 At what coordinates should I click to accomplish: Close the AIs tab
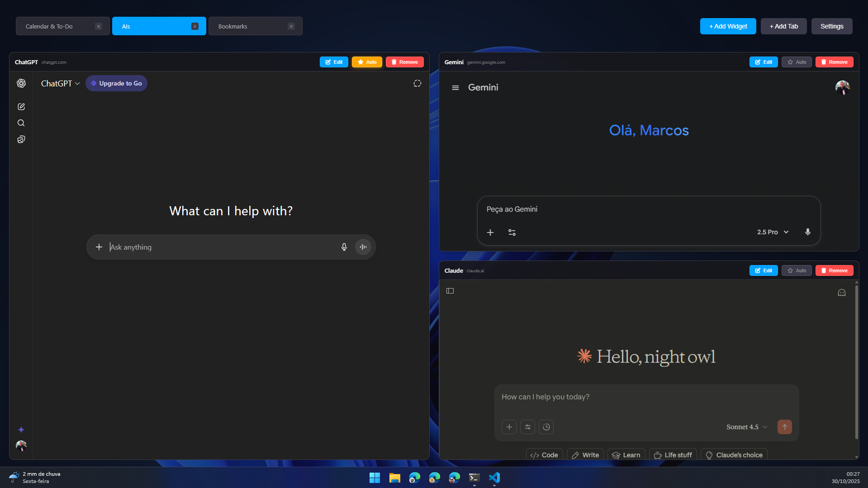click(195, 26)
